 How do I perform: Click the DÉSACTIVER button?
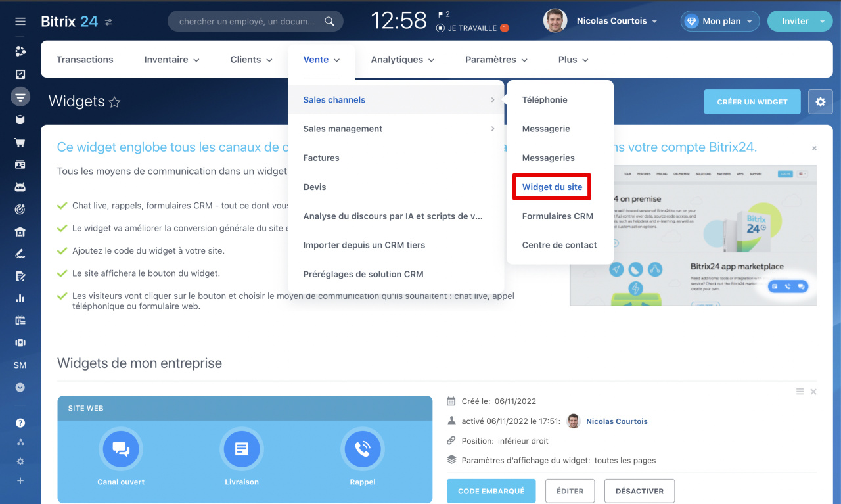pos(639,491)
